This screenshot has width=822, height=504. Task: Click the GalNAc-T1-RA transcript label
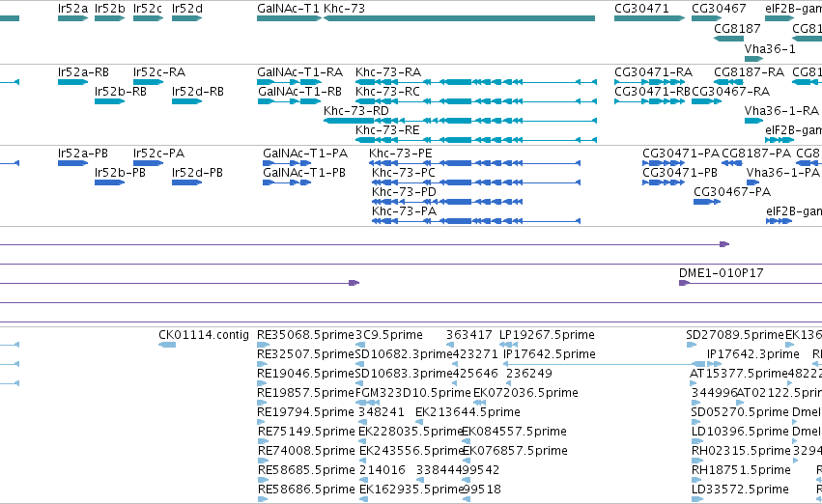tap(299, 71)
